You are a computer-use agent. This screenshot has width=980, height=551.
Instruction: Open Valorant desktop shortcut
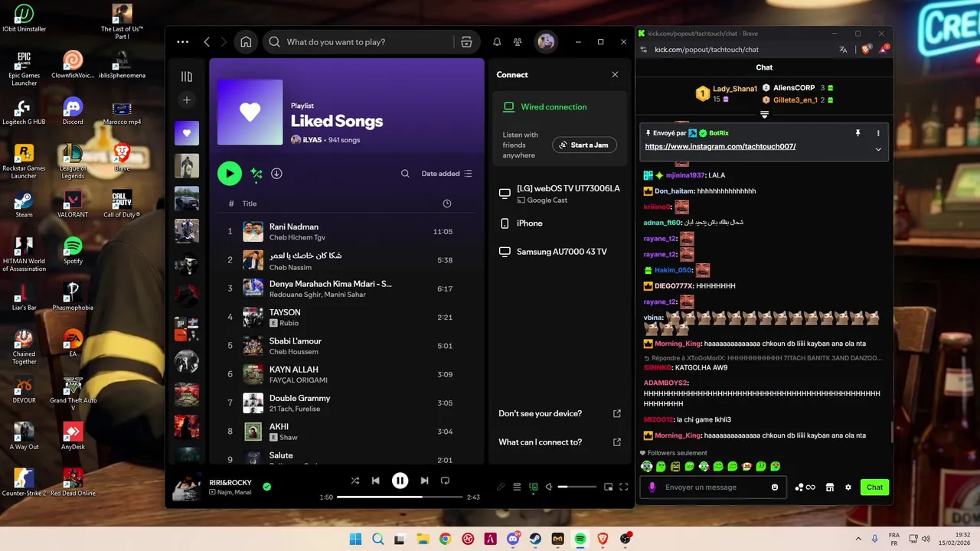(x=73, y=204)
